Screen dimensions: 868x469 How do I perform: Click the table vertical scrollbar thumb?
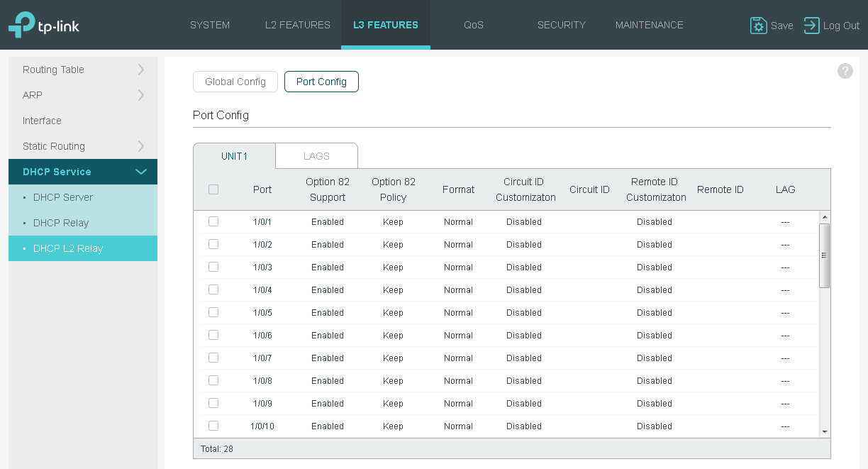(824, 255)
